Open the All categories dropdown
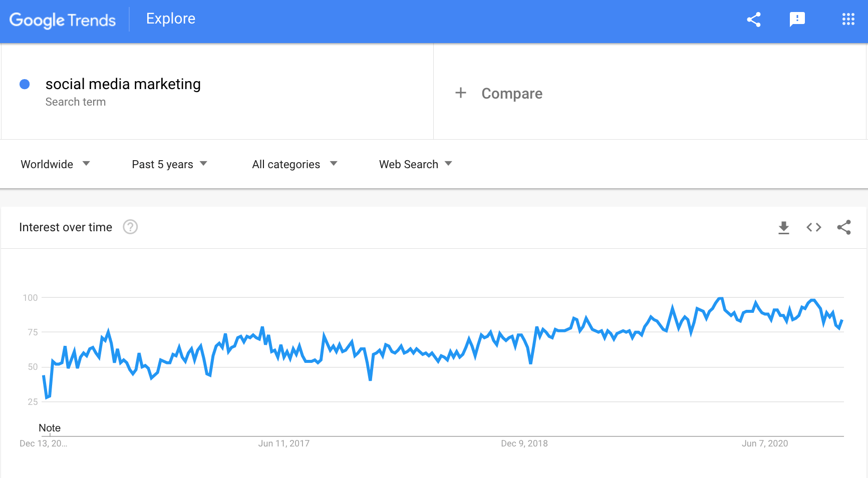Image resolution: width=868 pixels, height=478 pixels. pyautogui.click(x=295, y=164)
